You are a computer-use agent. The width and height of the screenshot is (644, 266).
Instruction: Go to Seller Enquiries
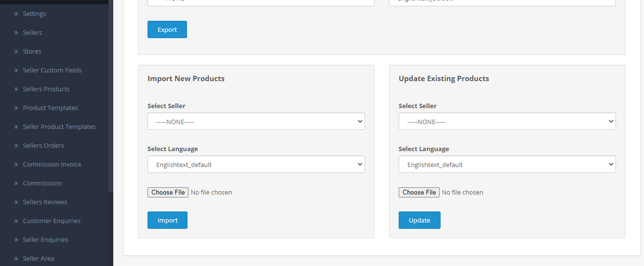45,239
